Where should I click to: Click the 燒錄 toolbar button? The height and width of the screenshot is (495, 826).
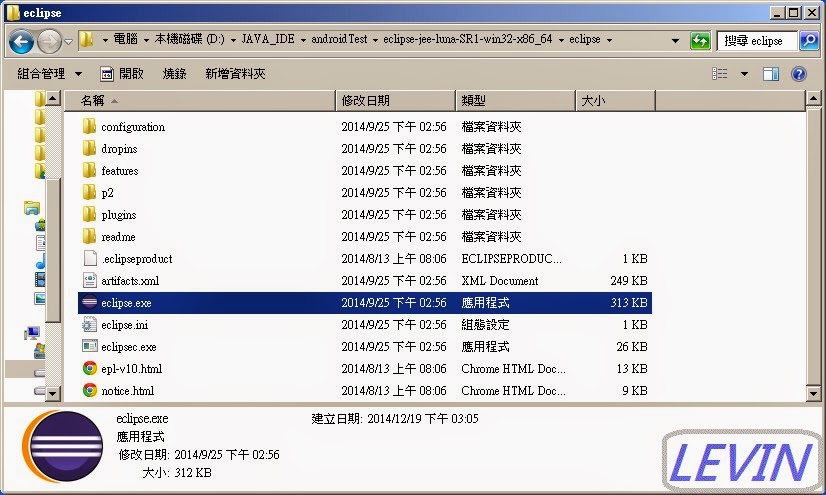pos(174,74)
